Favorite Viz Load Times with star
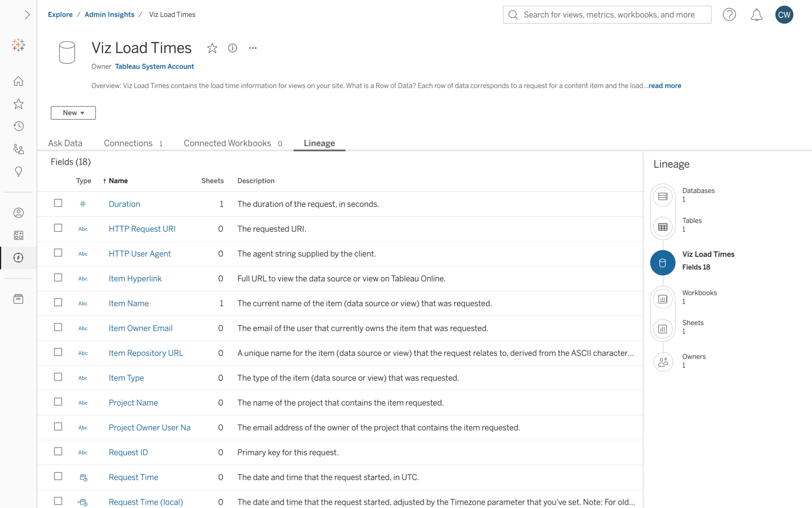This screenshot has width=812, height=508. (x=212, y=48)
